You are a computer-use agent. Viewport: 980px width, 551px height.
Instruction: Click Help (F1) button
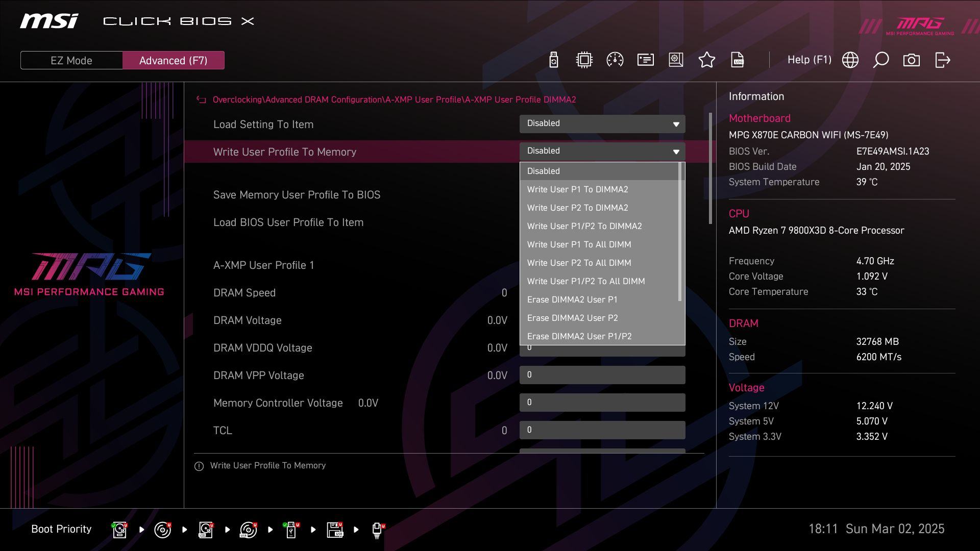point(809,60)
